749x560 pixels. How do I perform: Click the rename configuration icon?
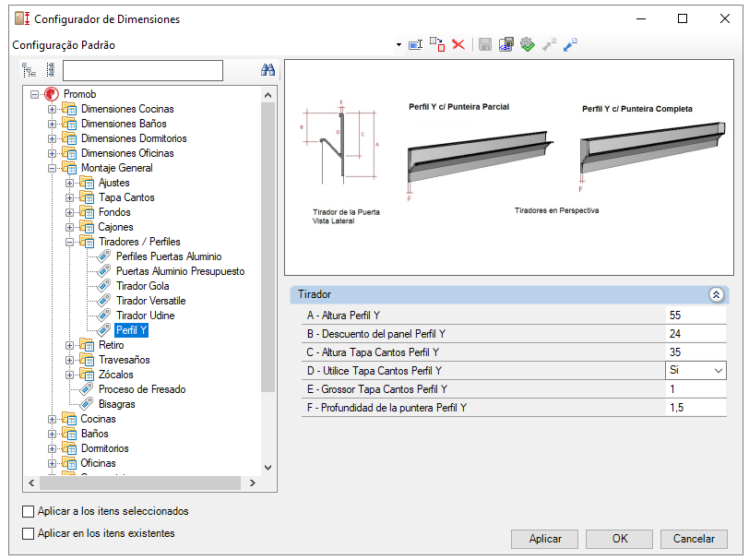tap(415, 45)
